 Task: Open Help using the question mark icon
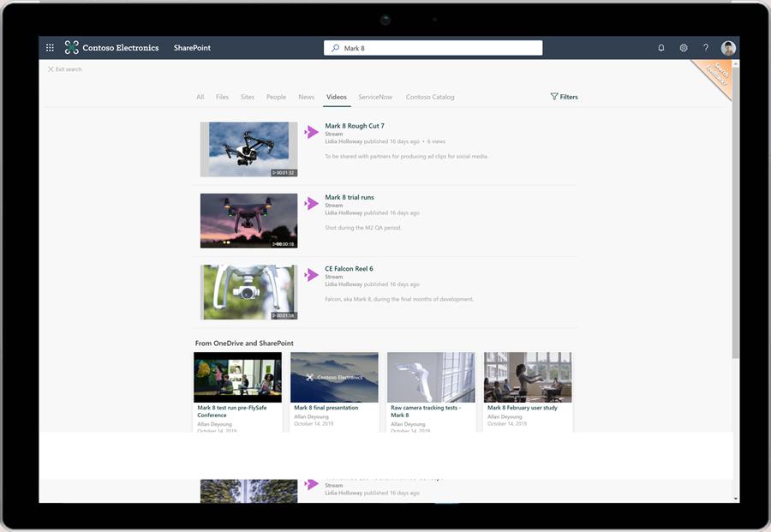(706, 48)
